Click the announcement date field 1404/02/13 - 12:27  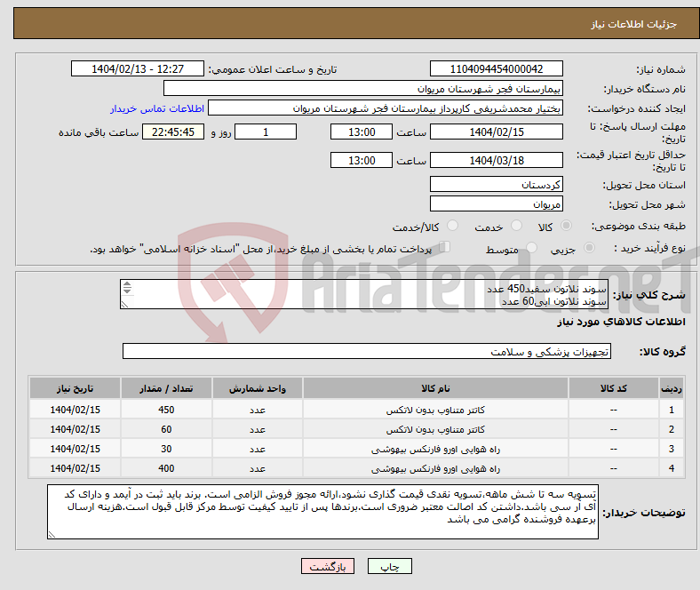click(138, 68)
